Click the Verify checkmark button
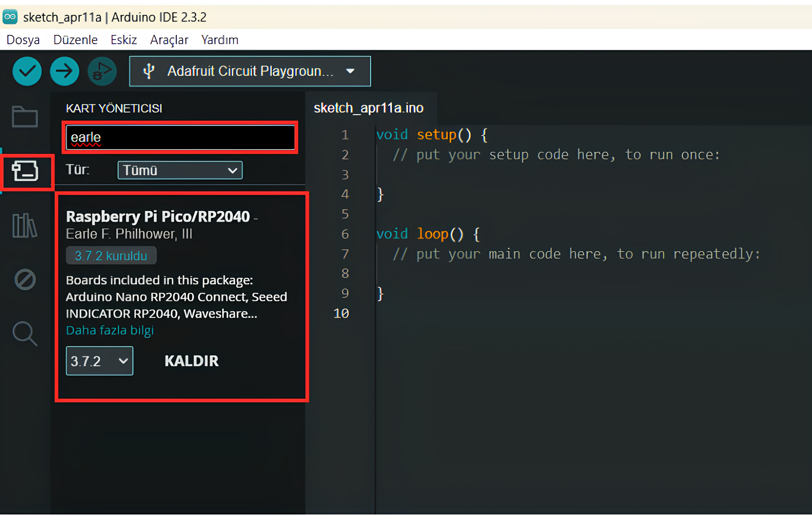Viewport: 812px width, 516px height. (x=27, y=71)
